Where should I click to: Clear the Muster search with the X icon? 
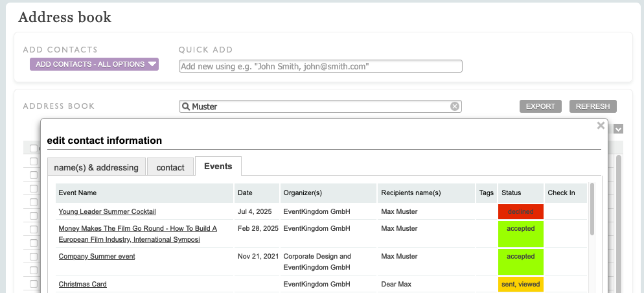[x=455, y=106]
